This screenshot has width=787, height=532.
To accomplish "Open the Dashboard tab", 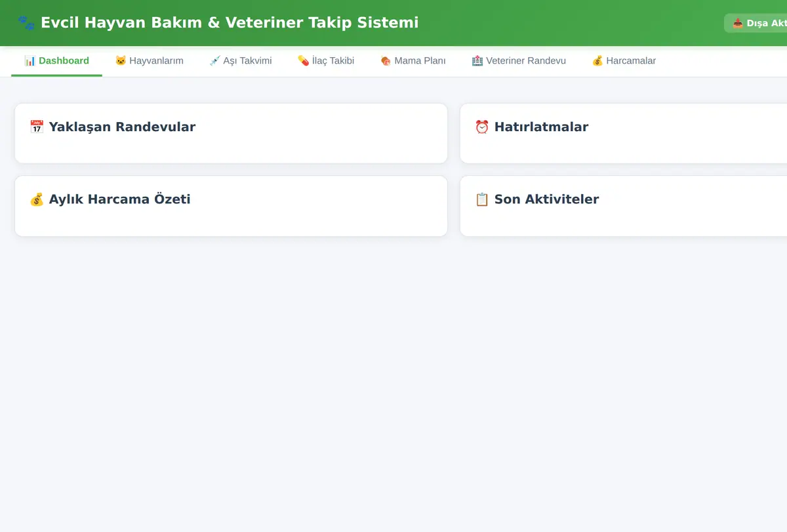I will point(56,61).
